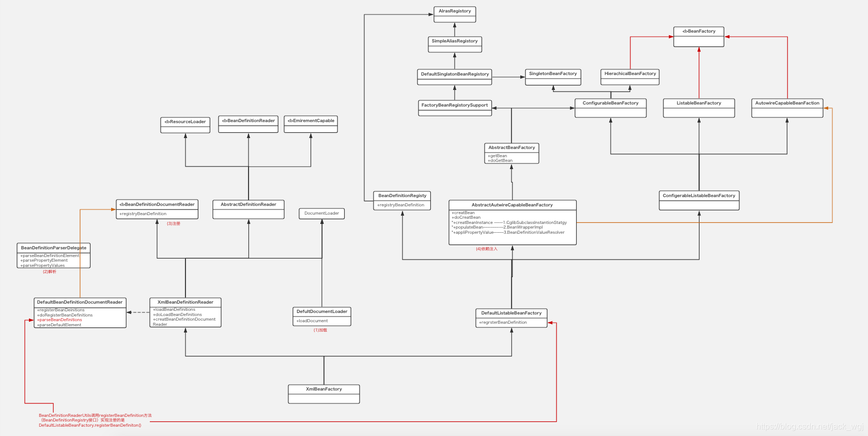The image size is (868, 436).
Task: Click the FactoryBeanRegistorySupport class box
Action: tap(455, 108)
